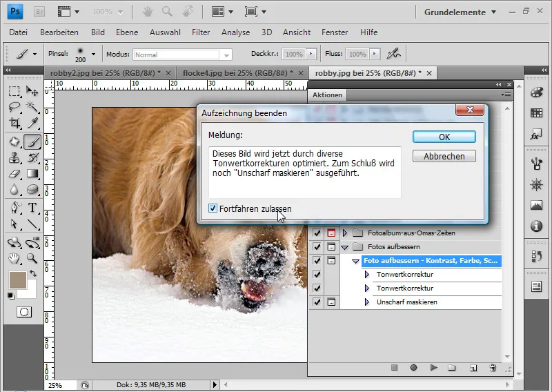Toggle checkmark for Fotos aufbessern set
552x392 pixels.
(x=317, y=247)
